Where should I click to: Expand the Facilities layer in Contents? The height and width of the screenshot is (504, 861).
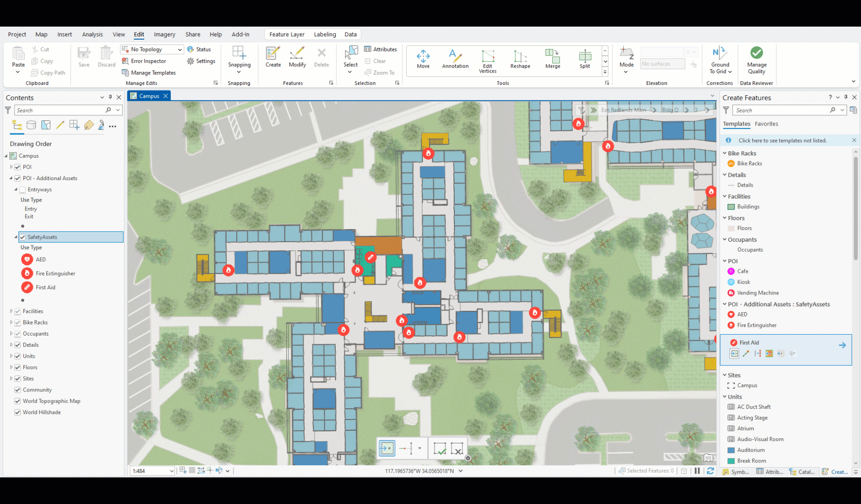click(12, 311)
